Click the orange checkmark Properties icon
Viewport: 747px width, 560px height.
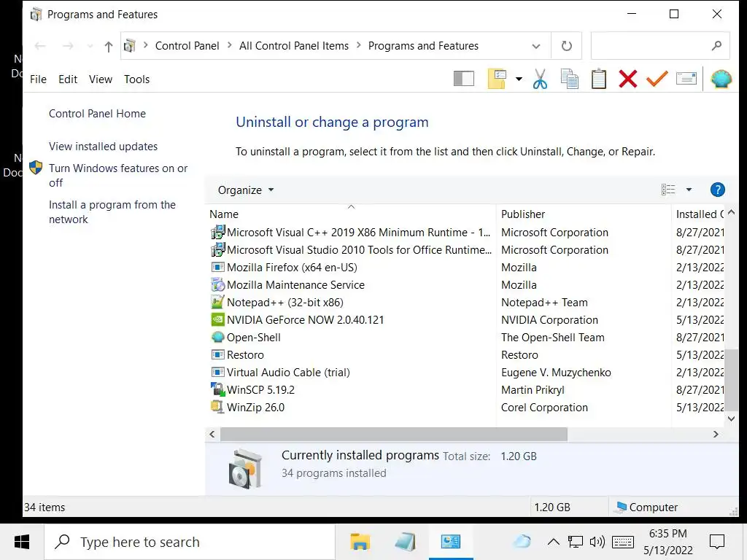(657, 79)
